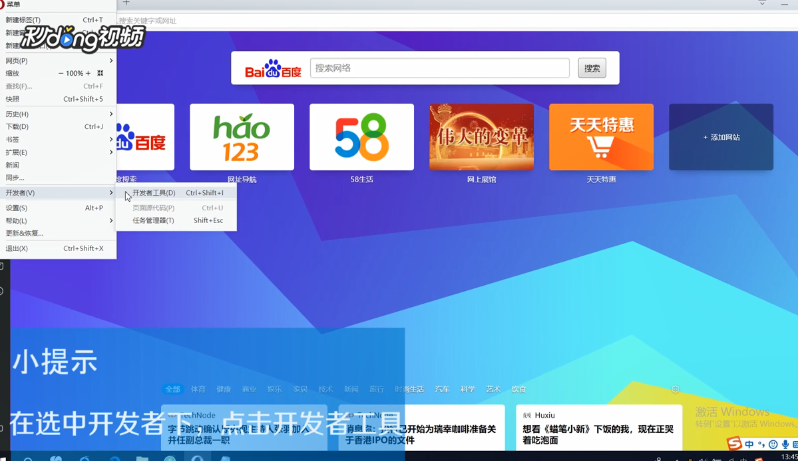
Task: Select the 汽车 news category tab
Action: pos(442,389)
